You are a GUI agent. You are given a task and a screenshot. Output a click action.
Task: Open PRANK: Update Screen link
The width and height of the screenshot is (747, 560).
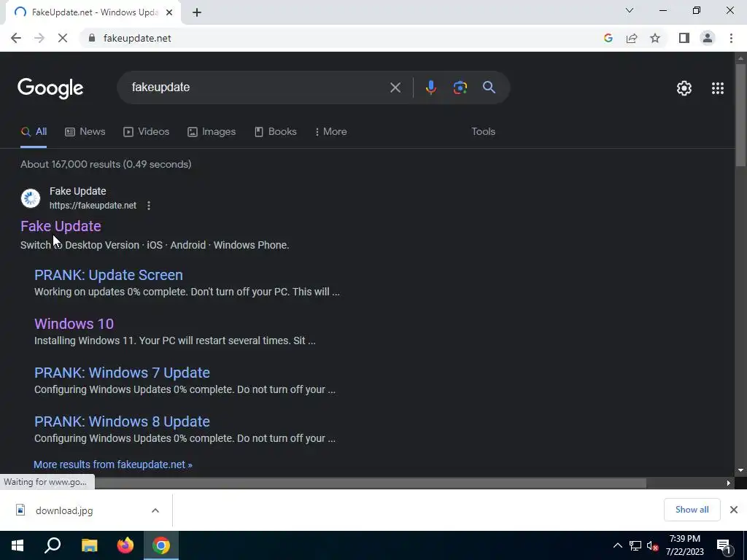pyautogui.click(x=109, y=275)
